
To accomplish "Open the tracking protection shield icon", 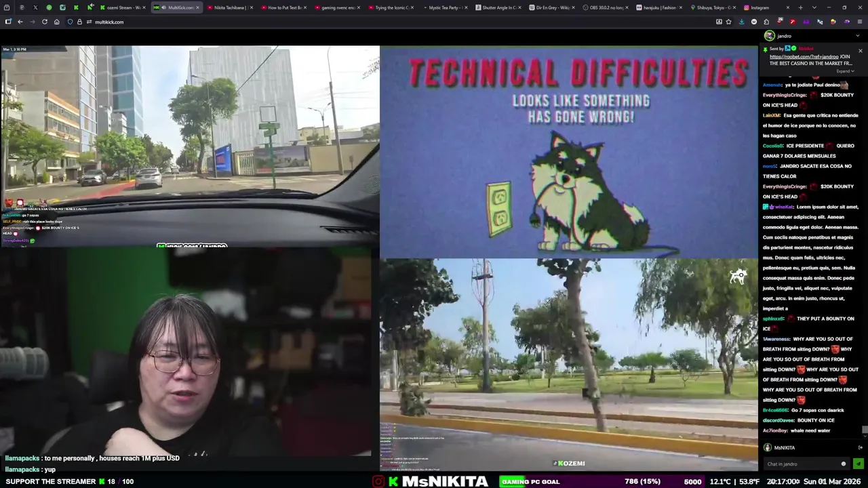I will [71, 22].
